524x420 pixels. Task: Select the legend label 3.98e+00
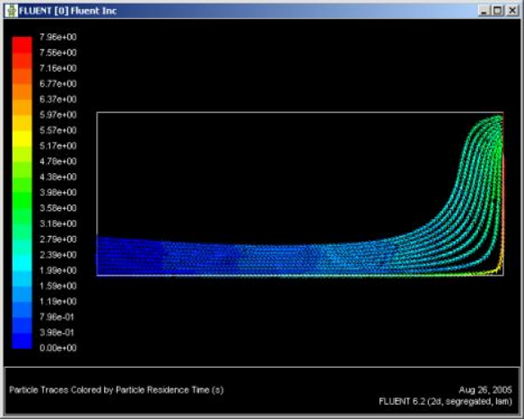pos(58,192)
